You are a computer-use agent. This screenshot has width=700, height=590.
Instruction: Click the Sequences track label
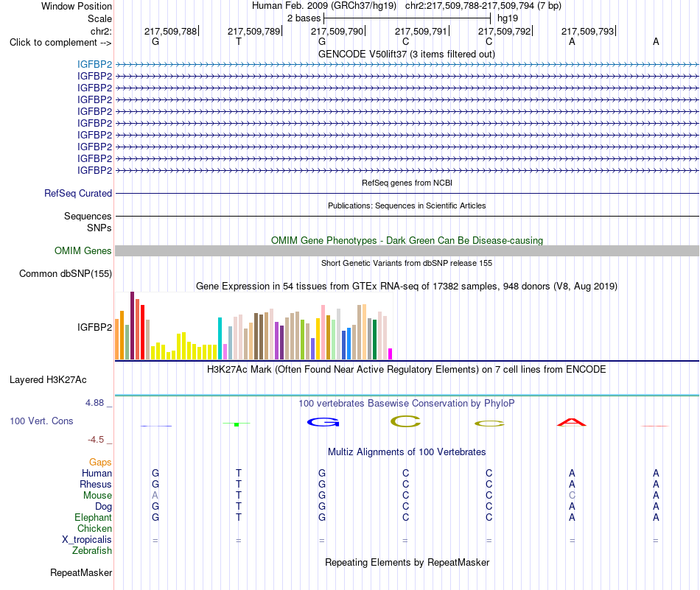tap(88, 216)
